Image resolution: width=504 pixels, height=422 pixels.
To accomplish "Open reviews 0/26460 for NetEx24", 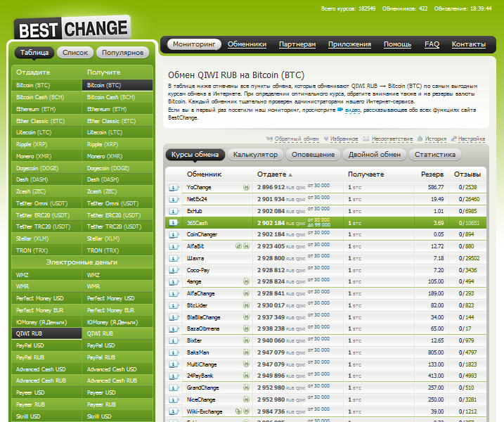I will click(469, 200).
